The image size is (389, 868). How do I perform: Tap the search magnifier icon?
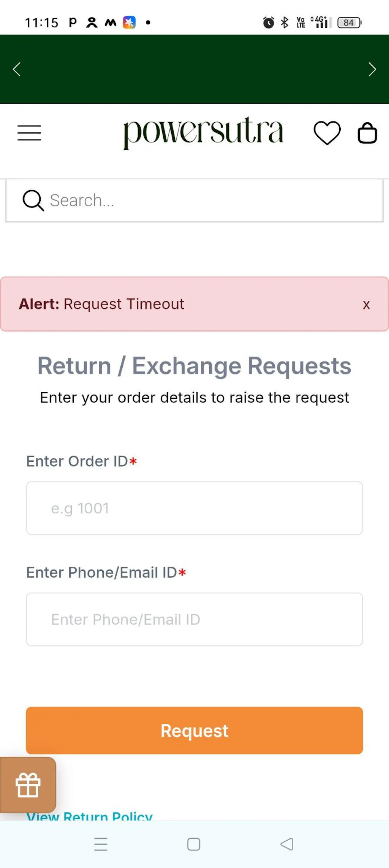[33, 200]
